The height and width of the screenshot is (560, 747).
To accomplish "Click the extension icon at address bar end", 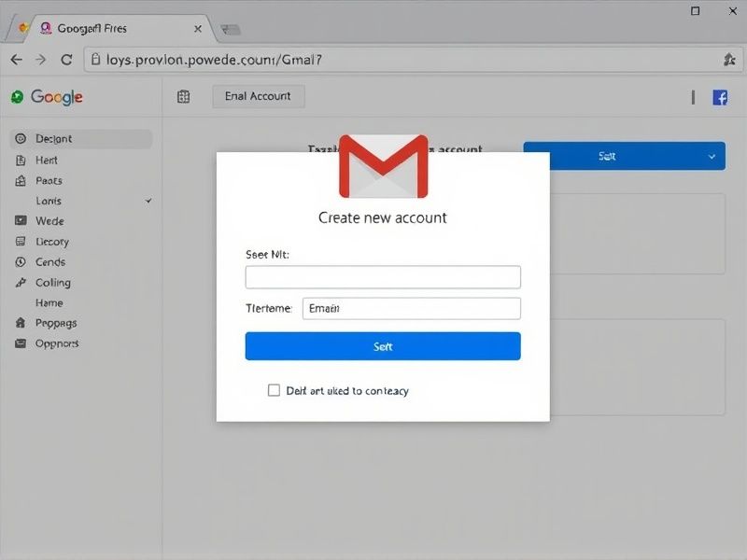I will [x=729, y=60].
